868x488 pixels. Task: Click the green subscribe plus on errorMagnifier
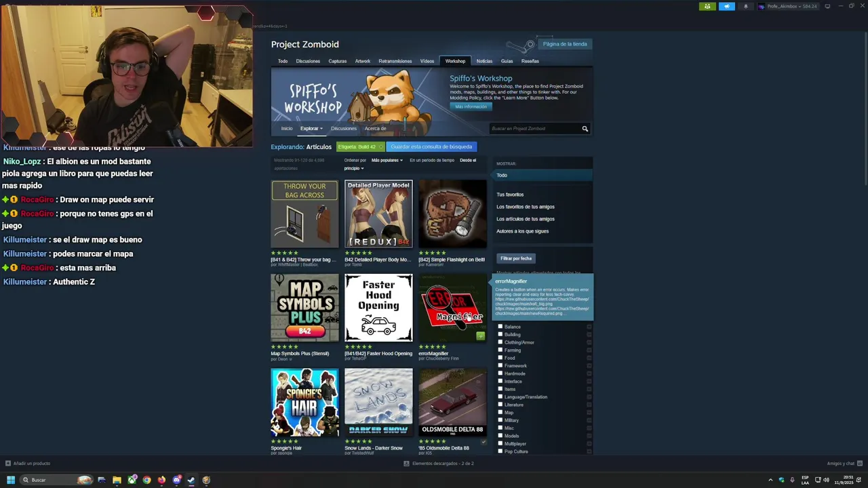click(480, 335)
